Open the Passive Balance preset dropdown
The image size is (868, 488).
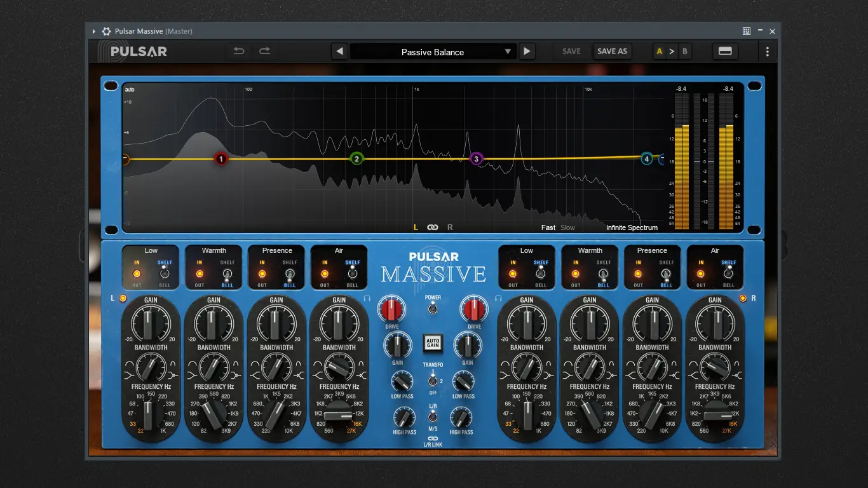click(x=433, y=52)
